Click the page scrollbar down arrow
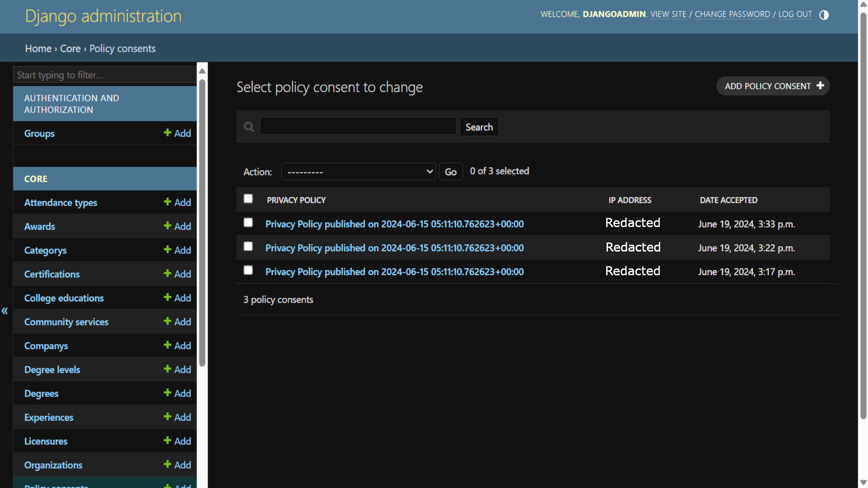Image resolution: width=868 pixels, height=488 pixels. (863, 482)
